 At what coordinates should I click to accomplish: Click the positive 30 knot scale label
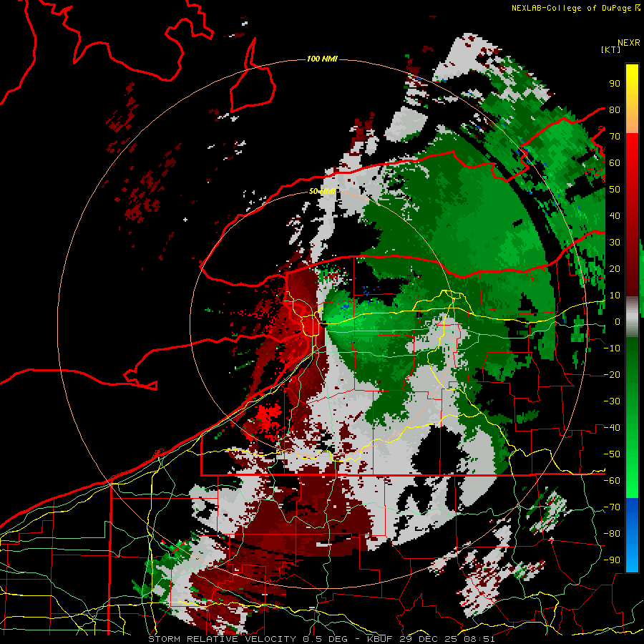coord(615,243)
